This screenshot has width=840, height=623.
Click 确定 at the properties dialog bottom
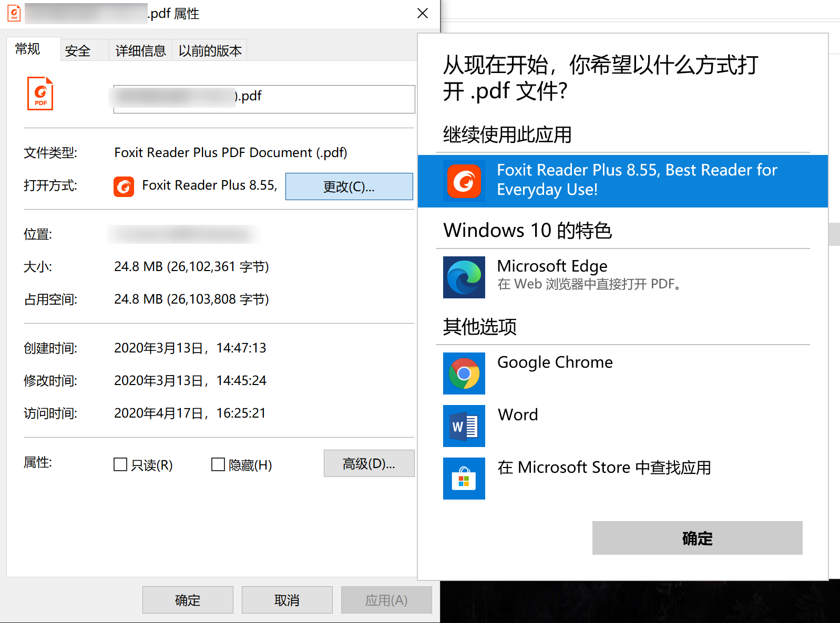(x=188, y=600)
